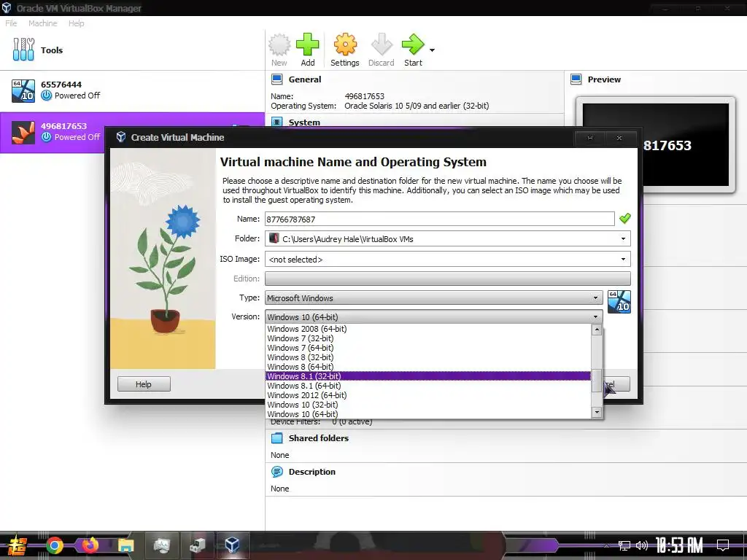
Task: Open the Type dropdown
Action: [433, 298]
